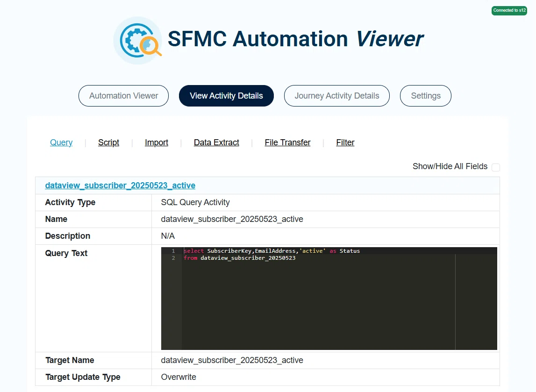The height and width of the screenshot is (392, 536).
Task: Open the Settings tab
Action: tap(426, 96)
